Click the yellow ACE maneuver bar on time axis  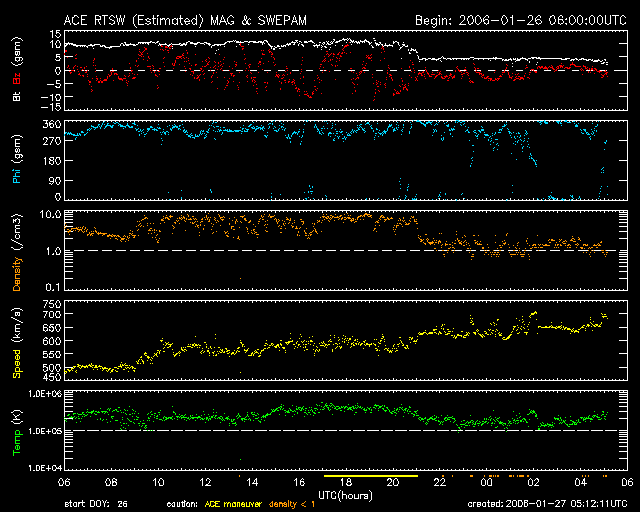369,476
